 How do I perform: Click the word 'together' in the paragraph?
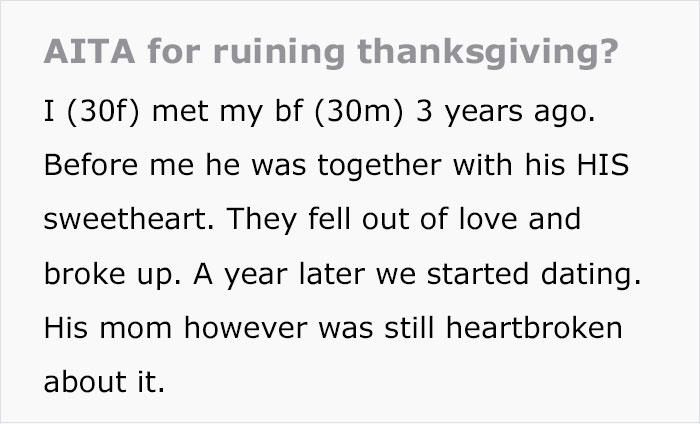point(379,166)
